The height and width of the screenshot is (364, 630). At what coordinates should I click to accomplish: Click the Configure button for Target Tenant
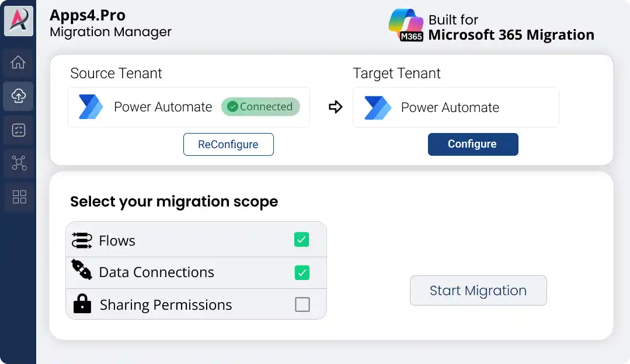point(473,144)
